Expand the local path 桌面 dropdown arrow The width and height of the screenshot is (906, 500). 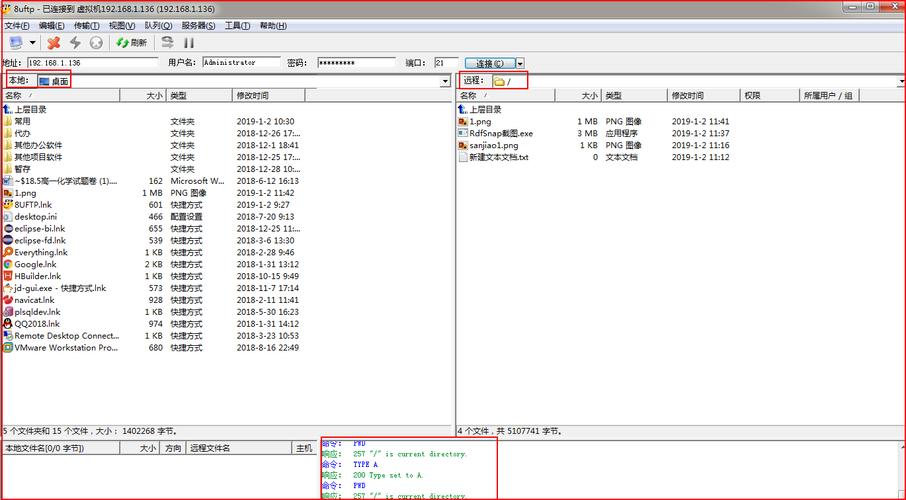tap(445, 82)
